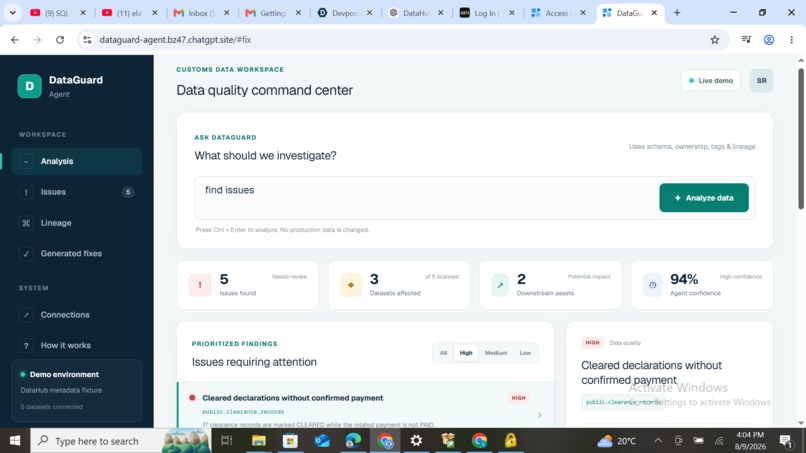Switch to the Log In browser tab
This screenshot has height=453, width=806.
[x=487, y=13]
